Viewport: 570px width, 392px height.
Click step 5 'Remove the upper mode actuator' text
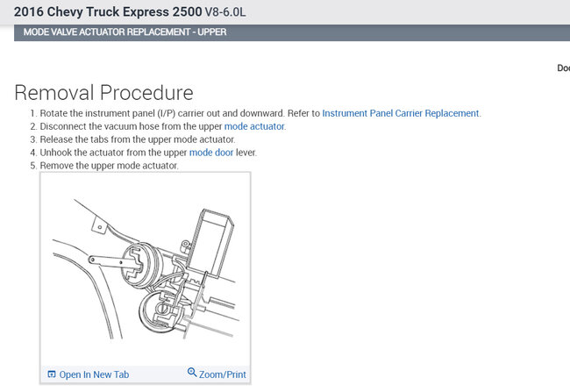[x=109, y=166]
